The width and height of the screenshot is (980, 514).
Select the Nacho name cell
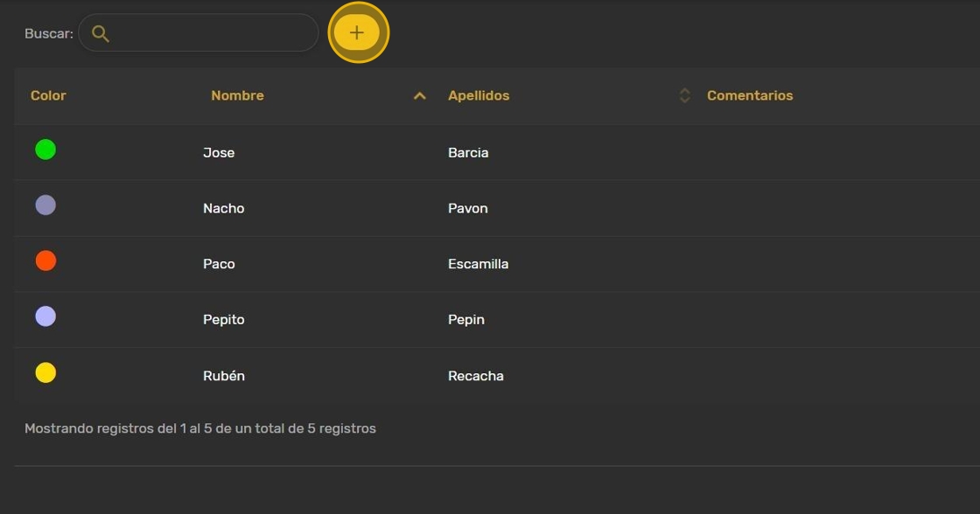click(x=224, y=208)
